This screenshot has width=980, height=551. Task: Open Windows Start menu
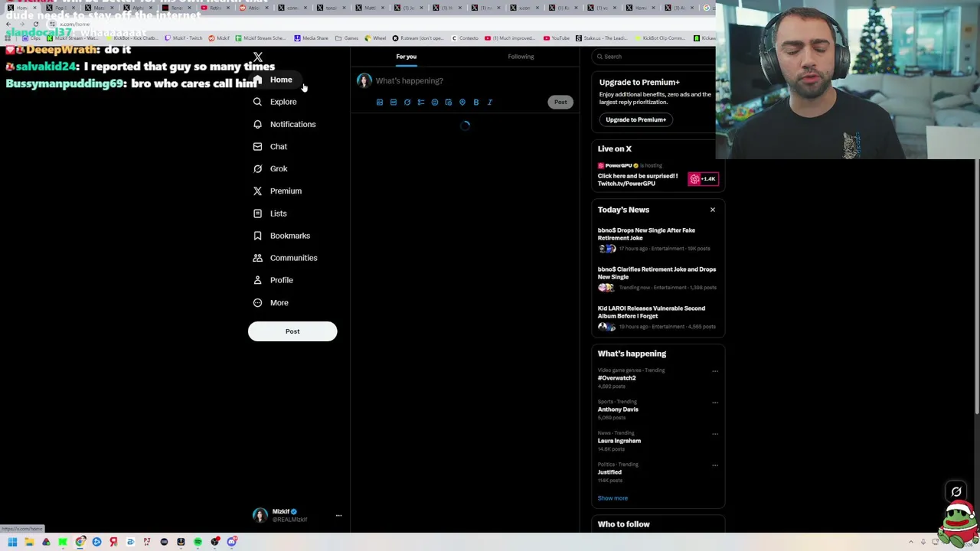[12, 542]
